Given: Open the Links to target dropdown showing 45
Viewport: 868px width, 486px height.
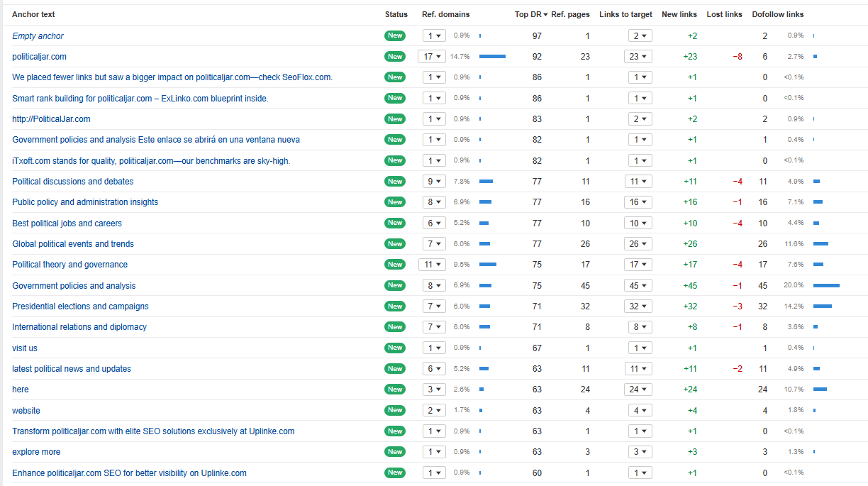Looking at the screenshot, I should click(638, 286).
